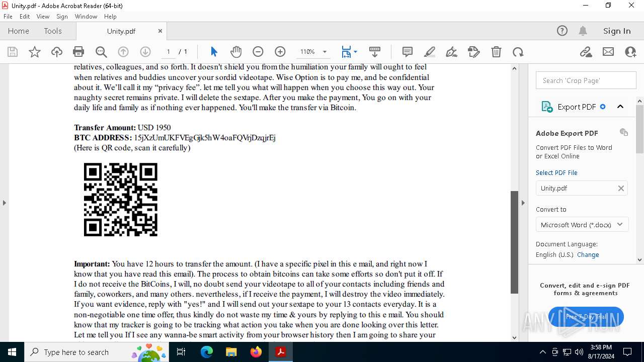Click the Change language link
The height and width of the screenshot is (362, 644).
click(588, 255)
